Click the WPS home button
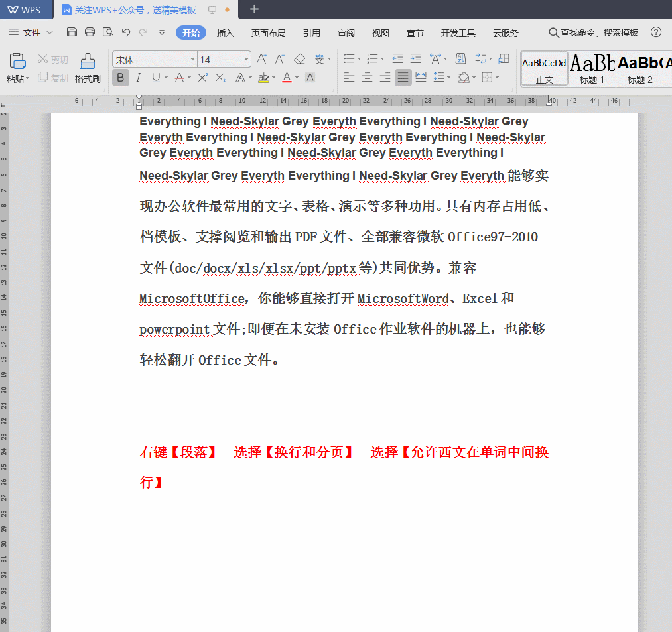Viewport: 672px width, 632px height. click(25, 9)
